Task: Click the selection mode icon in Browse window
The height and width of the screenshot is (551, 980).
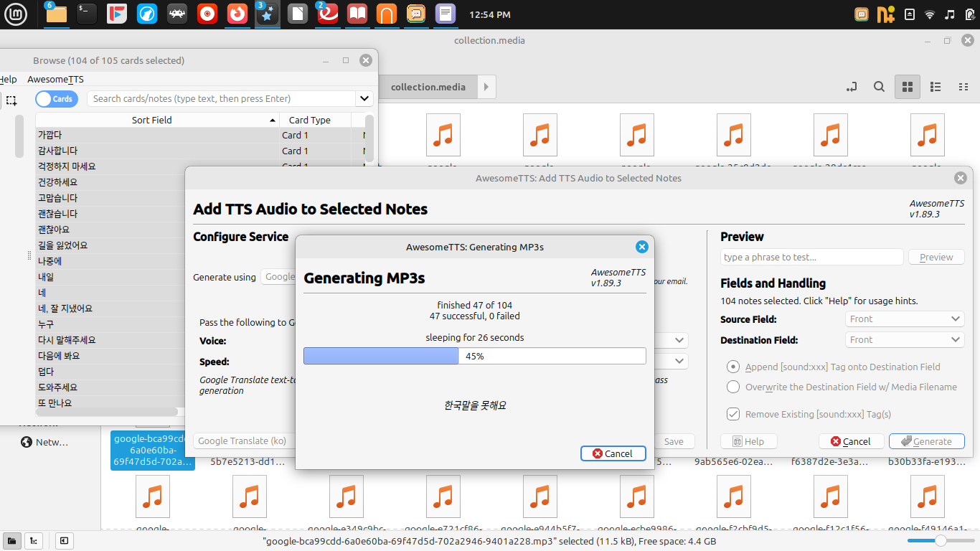Action: pyautogui.click(x=11, y=100)
